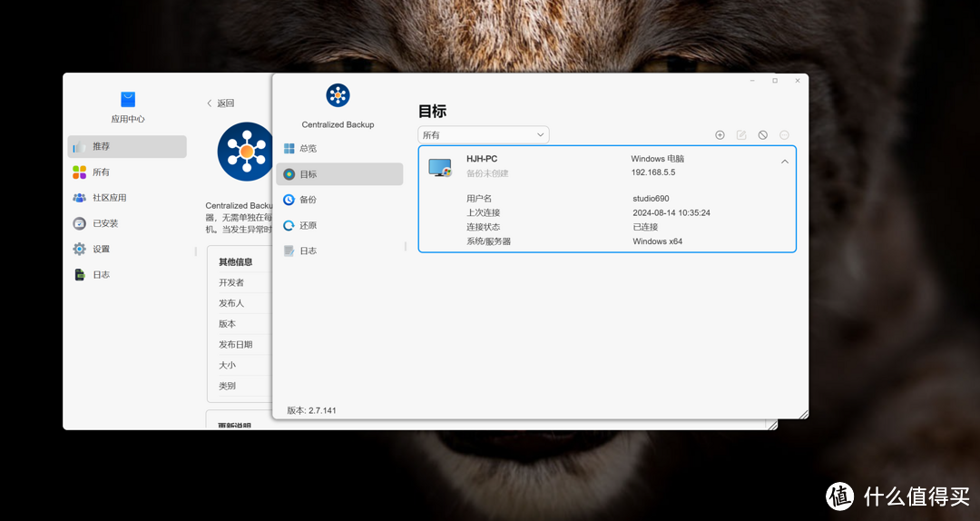
Task: Click the 开发者 row in App Center
Action: [x=244, y=282]
